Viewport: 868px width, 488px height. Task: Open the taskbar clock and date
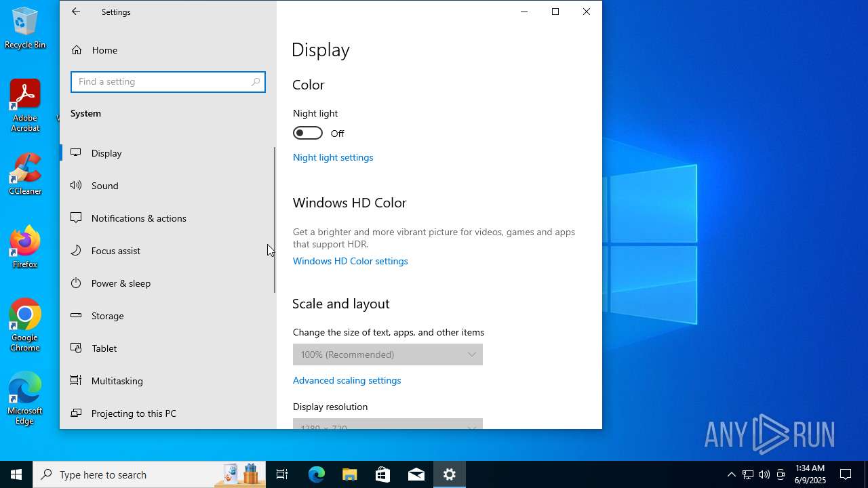[810, 474]
